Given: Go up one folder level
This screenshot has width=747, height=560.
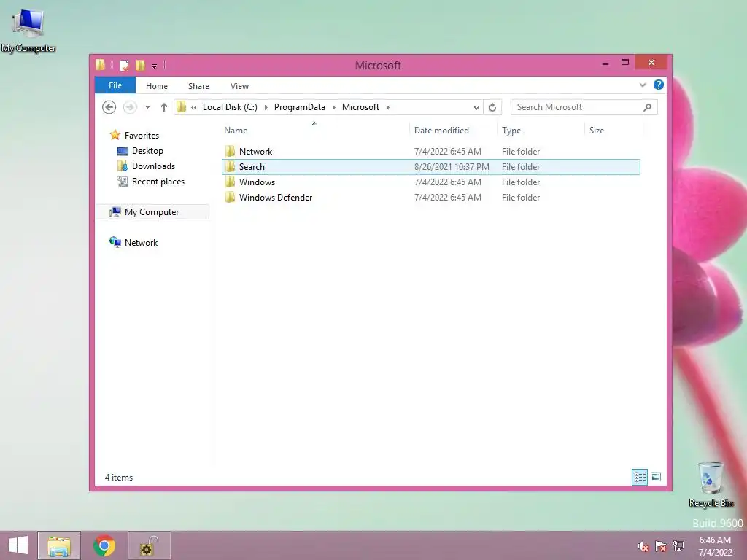Looking at the screenshot, I should [164, 107].
